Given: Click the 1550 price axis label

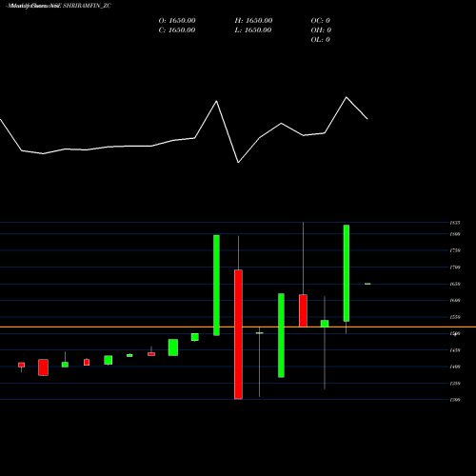Looking at the screenshot, I should 455,317.
